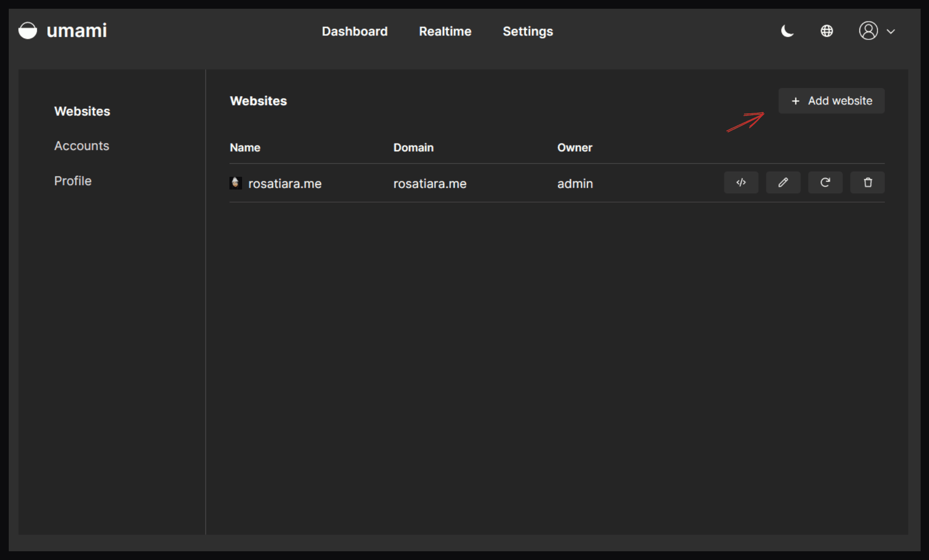Reset statistics for rosatiara.me
This screenshot has width=929, height=560.
[x=825, y=182]
